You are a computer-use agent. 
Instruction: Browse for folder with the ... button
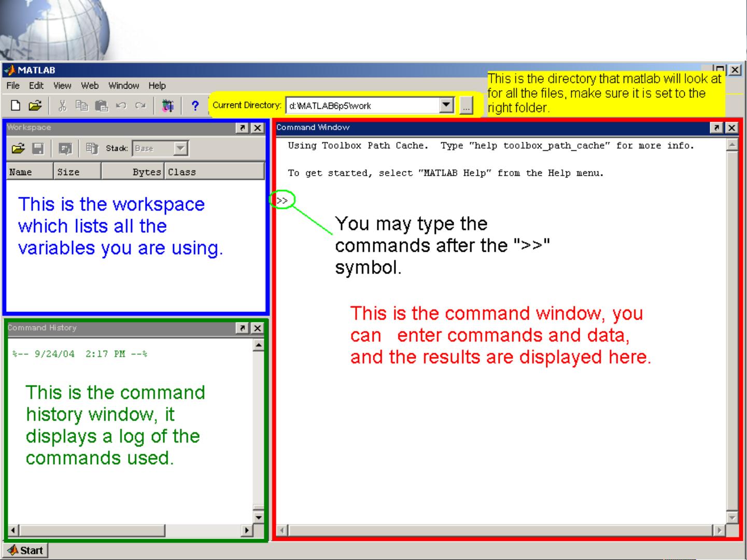point(466,106)
